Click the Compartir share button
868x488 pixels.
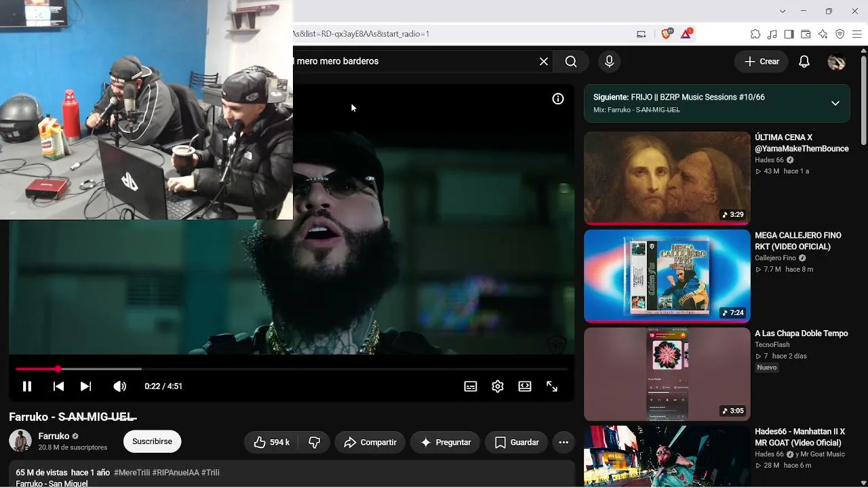[370, 443]
